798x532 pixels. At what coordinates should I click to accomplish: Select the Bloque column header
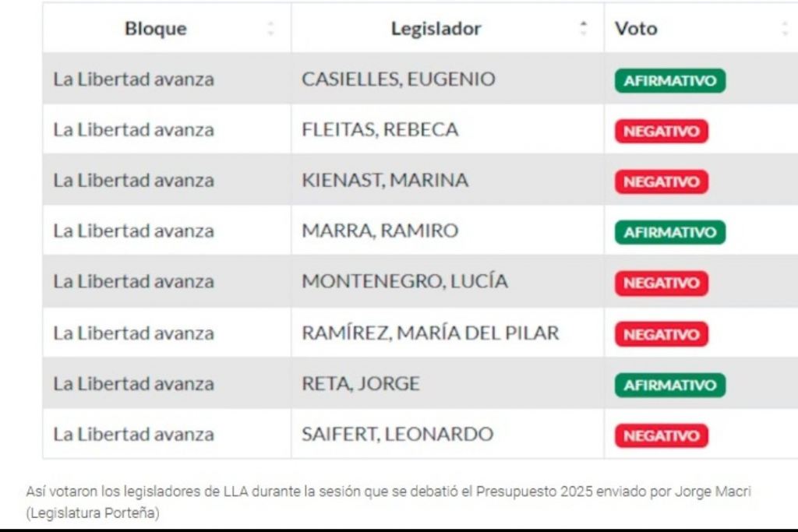[156, 29]
